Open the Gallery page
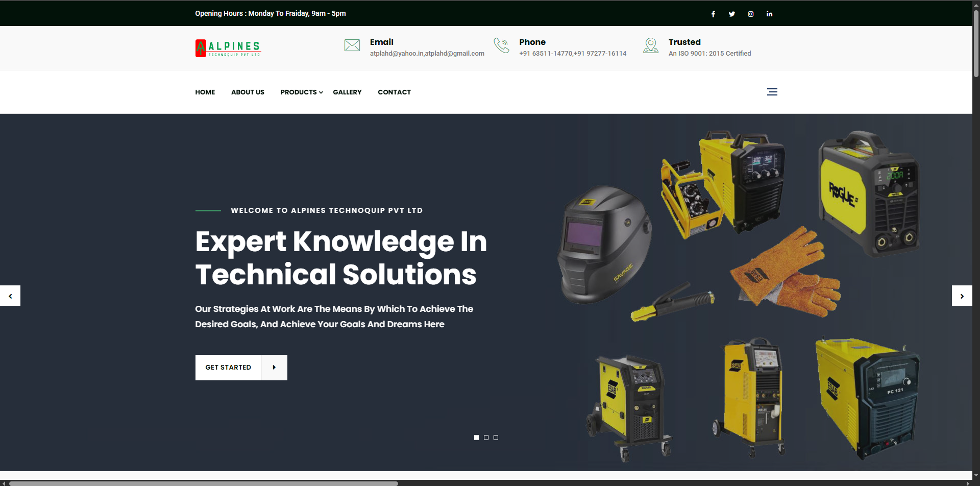 pos(347,92)
